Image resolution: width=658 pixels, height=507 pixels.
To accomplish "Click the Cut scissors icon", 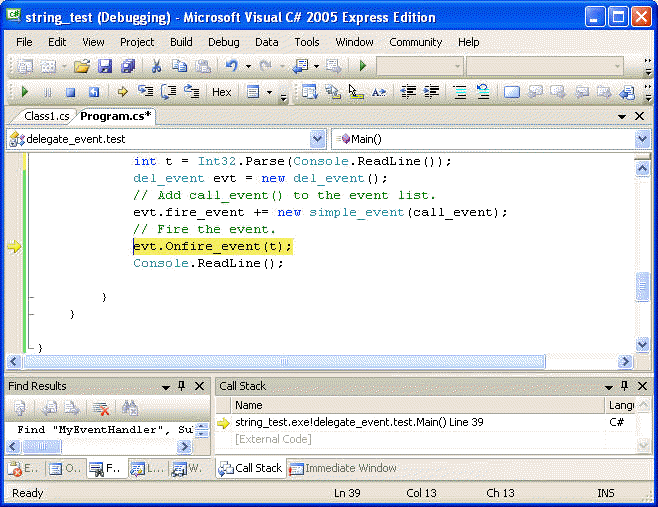I will (x=156, y=66).
